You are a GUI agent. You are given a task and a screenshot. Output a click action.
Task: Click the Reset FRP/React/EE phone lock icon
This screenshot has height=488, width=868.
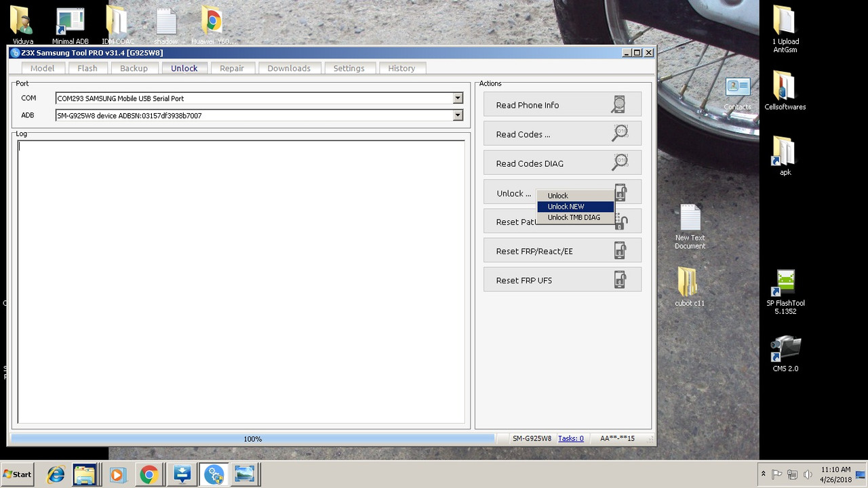pyautogui.click(x=620, y=251)
